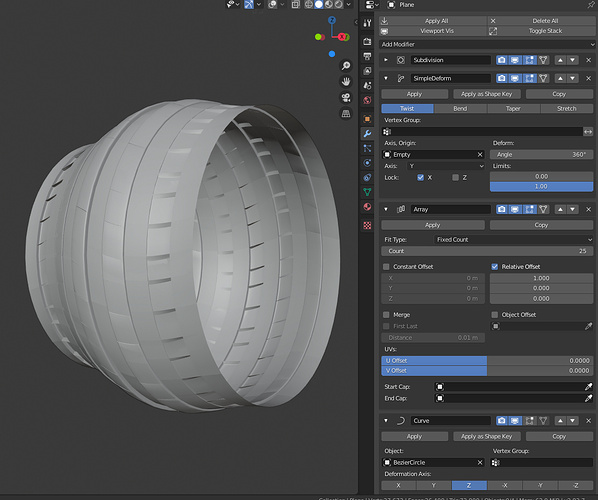Collapse the Curve modifier panel
Viewport: 598px width, 500px height.
pos(386,421)
